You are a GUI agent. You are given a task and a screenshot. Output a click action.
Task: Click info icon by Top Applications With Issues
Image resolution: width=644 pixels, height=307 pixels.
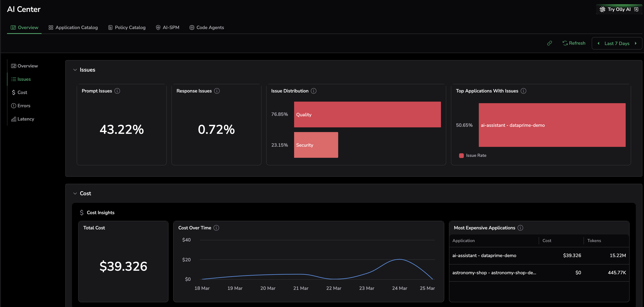(523, 91)
